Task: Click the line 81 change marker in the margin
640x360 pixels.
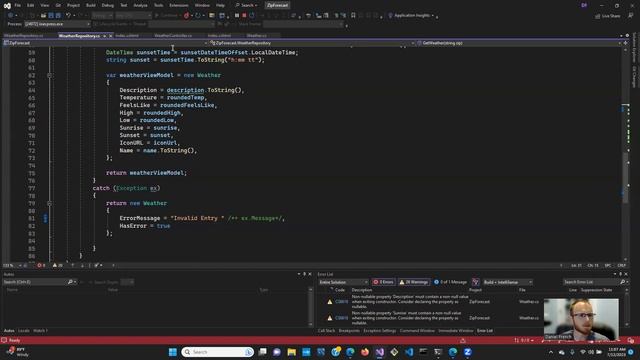Action: [45, 218]
